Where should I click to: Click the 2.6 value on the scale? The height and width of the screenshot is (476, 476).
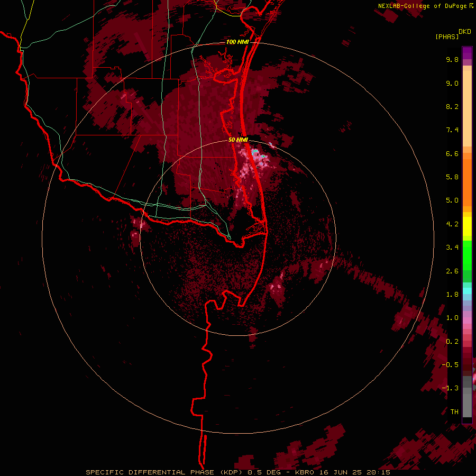click(x=452, y=271)
